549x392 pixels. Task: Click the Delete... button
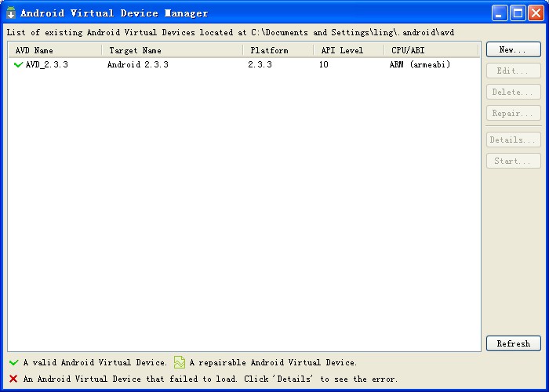513,92
